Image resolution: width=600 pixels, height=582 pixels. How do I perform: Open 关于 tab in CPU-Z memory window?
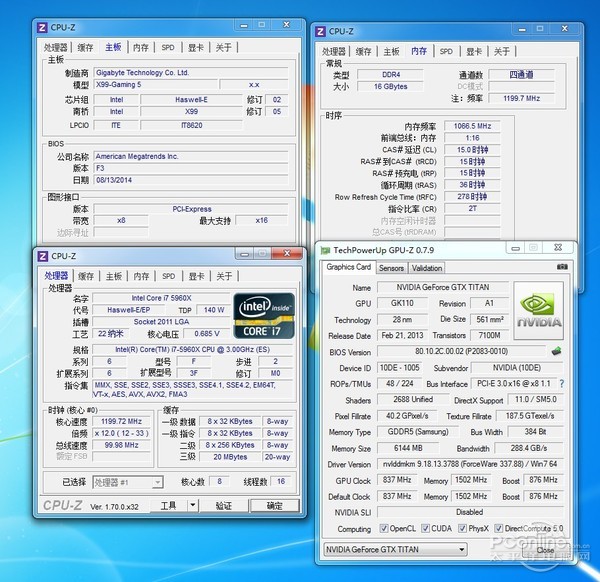(502, 51)
